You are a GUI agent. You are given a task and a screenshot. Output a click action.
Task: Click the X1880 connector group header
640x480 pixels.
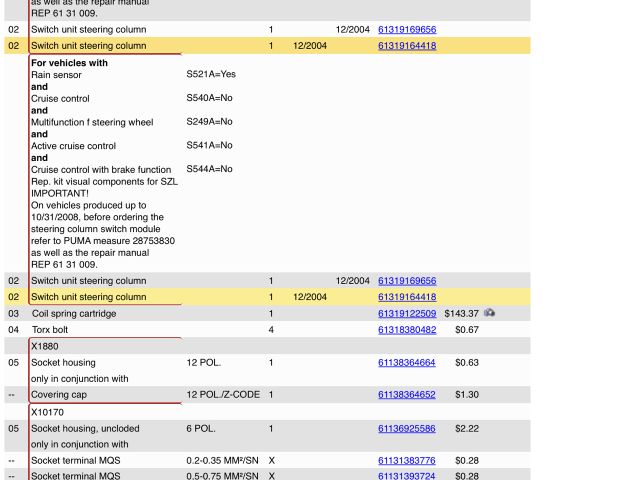[46, 346]
